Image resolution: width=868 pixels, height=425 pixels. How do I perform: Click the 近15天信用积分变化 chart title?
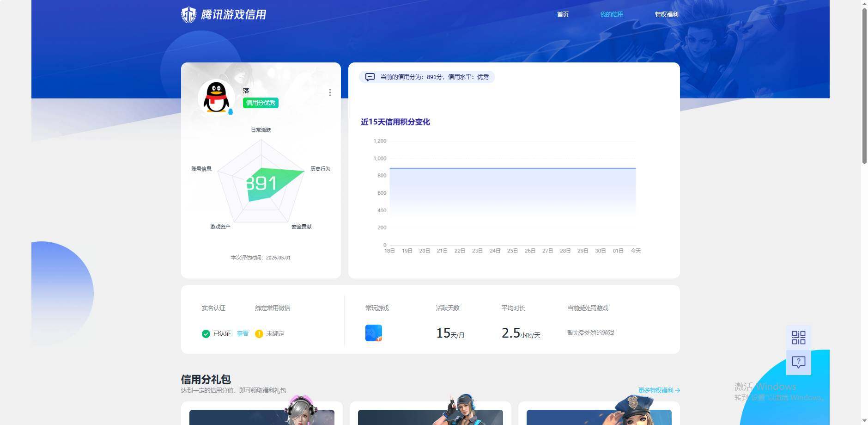click(x=395, y=122)
